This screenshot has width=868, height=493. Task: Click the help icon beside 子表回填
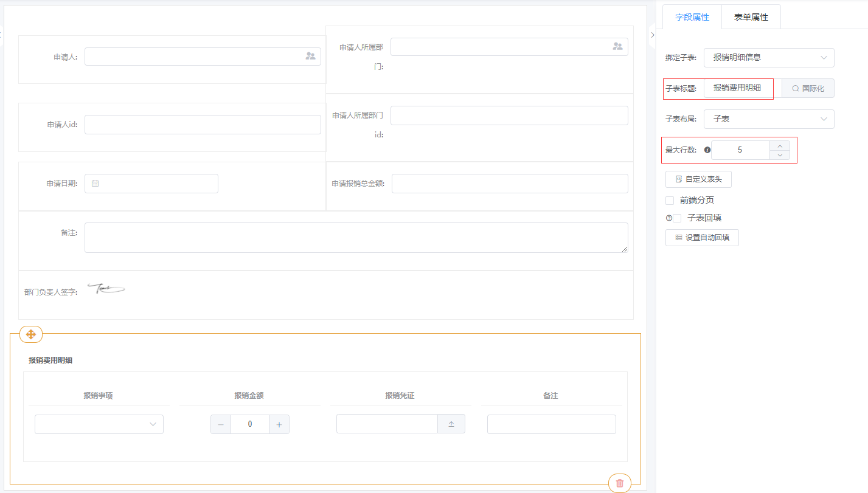(x=669, y=218)
